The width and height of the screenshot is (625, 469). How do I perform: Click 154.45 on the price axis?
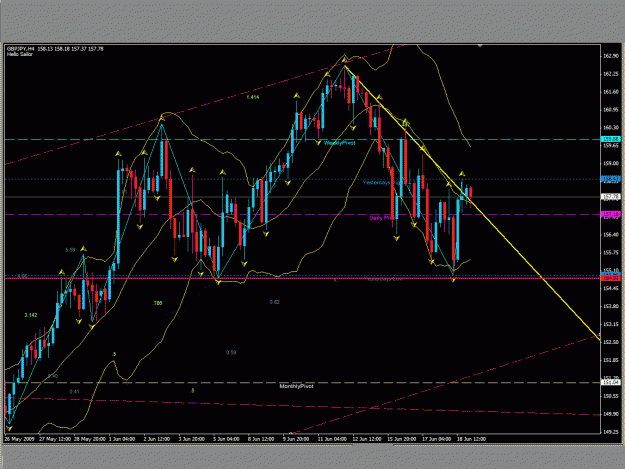[611, 288]
